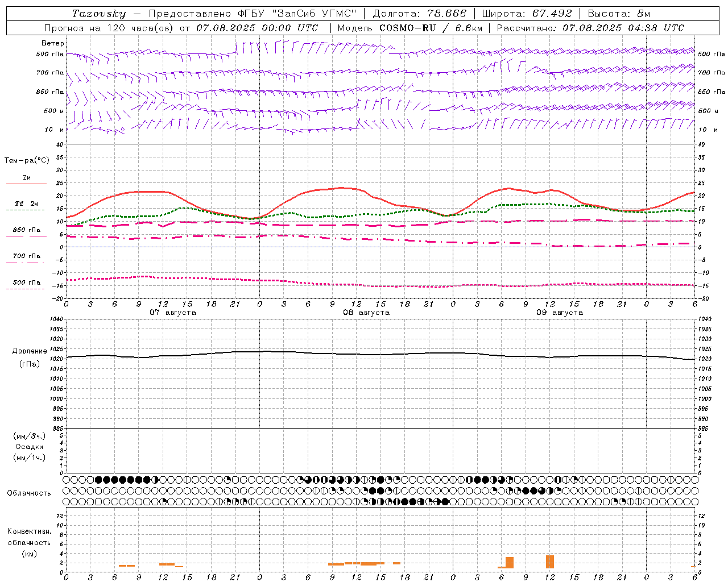
Task: Click the 09 августа date label
Action: click(x=560, y=313)
